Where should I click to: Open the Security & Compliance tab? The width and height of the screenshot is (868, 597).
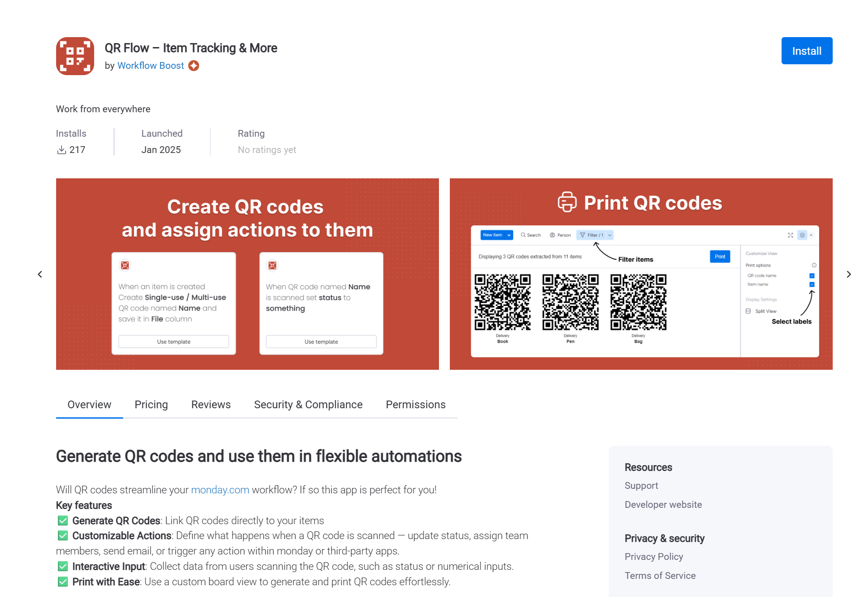[x=308, y=405]
